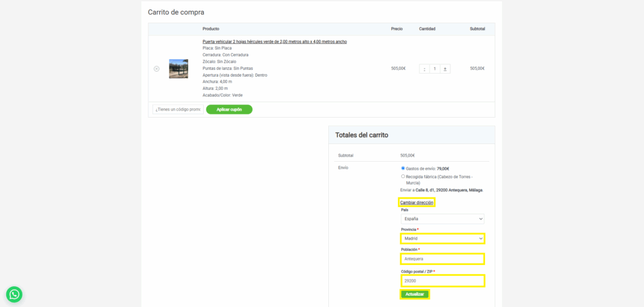Click into the Población field with Antequera
This screenshot has height=307, width=644.
coord(443,259)
